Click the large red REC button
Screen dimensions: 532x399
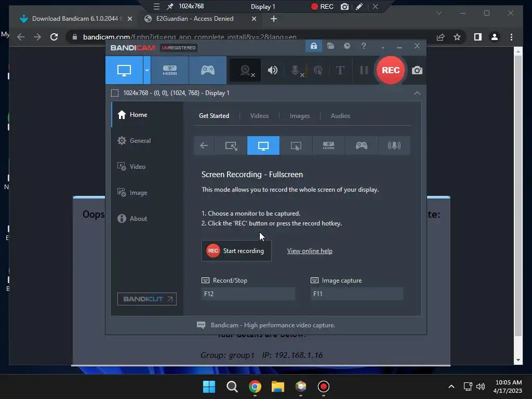click(391, 70)
